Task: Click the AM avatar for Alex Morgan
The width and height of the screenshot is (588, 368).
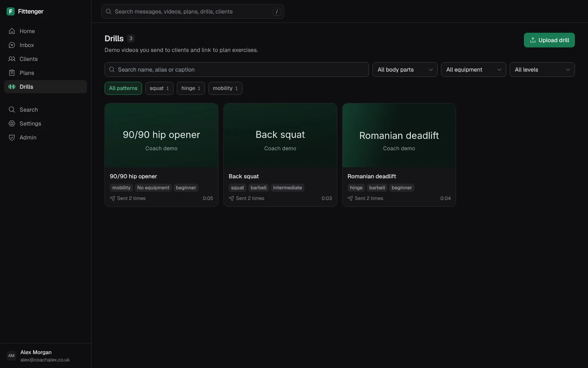Action: [x=11, y=356]
